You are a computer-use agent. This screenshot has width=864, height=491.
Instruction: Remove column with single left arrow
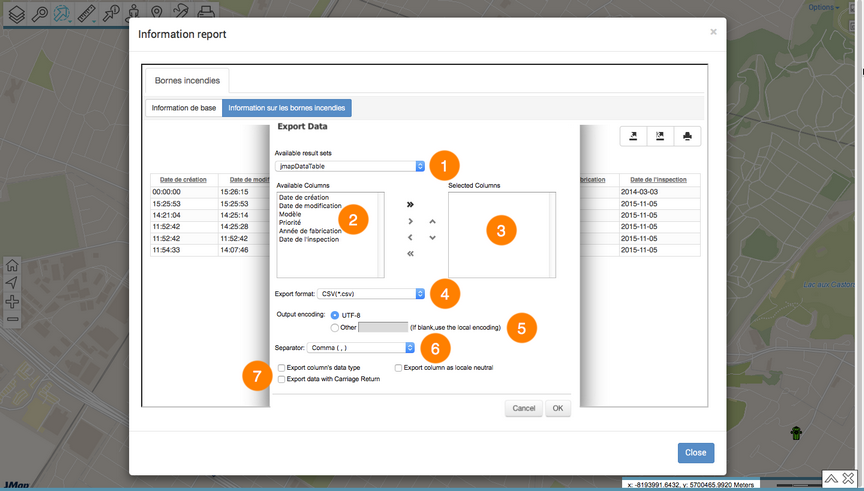tap(410, 238)
